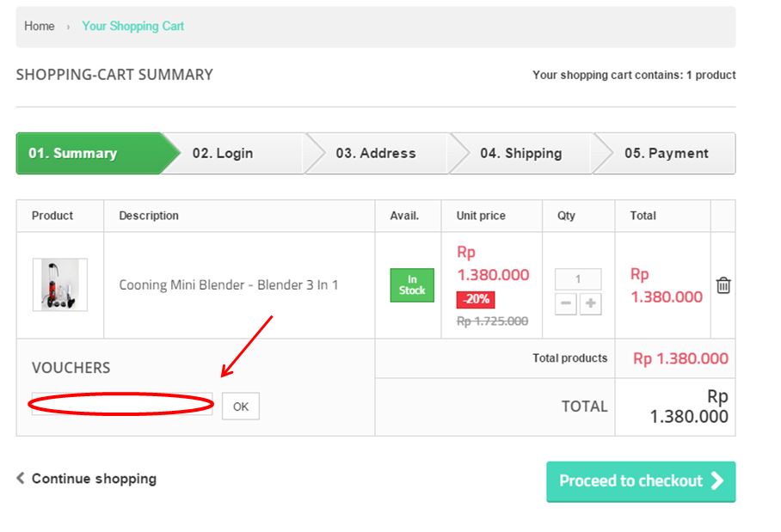Click the voucher code input field
Viewport: 781px width, 532px height.
[122, 404]
